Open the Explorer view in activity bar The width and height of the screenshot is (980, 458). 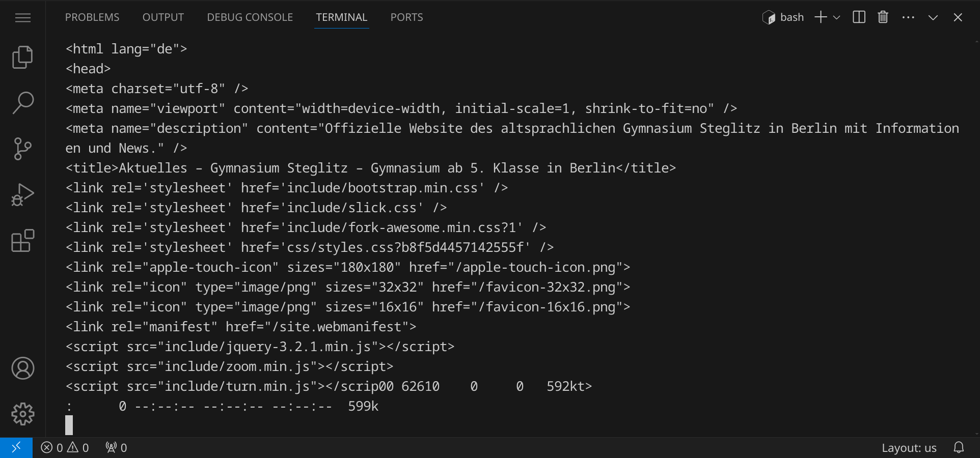click(x=22, y=57)
